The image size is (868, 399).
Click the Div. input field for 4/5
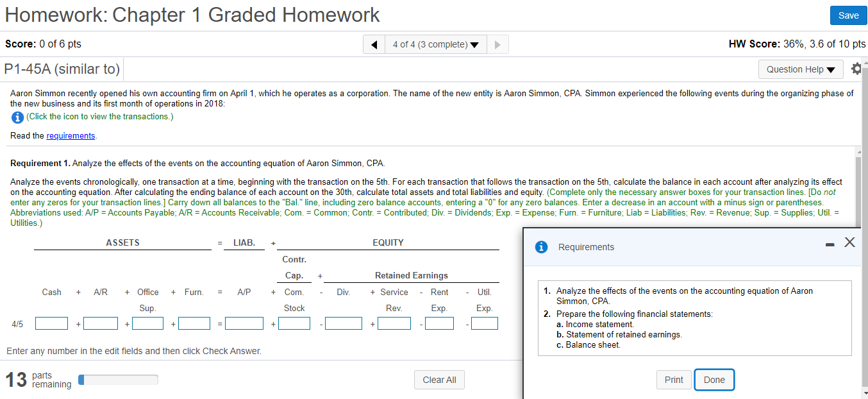point(344,324)
